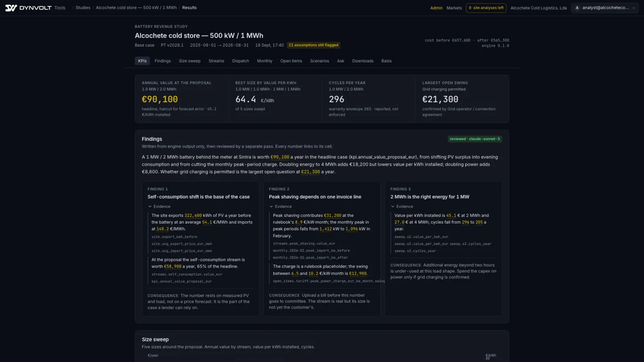The width and height of the screenshot is (644, 362).
Task: Click the 'site.export_kwh_before' cell reference
Action: click(x=174, y=237)
